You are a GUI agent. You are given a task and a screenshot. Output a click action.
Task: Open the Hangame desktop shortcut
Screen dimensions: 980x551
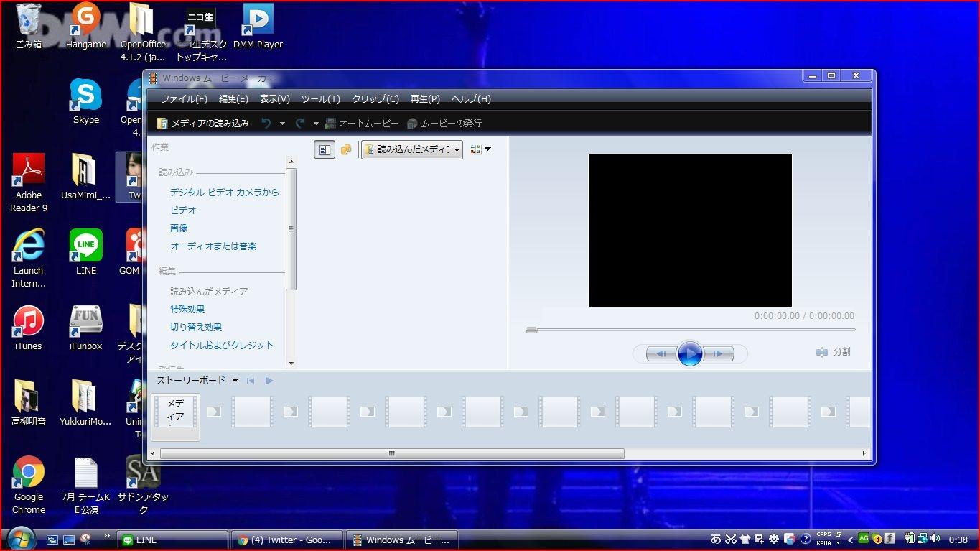[86, 27]
